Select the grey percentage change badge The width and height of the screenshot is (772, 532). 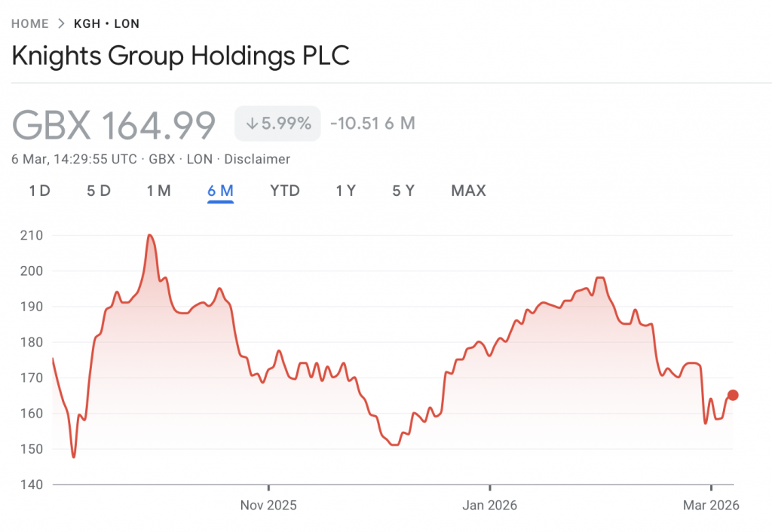coord(277,124)
